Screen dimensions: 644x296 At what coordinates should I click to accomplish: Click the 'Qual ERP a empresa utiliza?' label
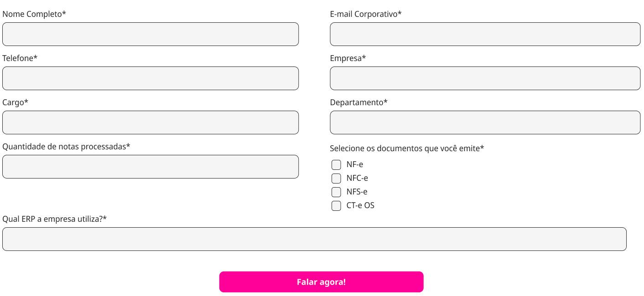tap(54, 219)
